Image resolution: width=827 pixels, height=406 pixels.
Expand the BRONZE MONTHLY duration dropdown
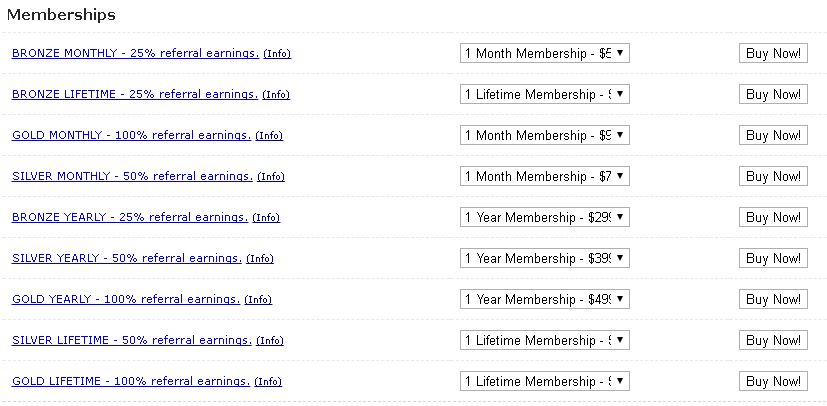tap(545, 53)
